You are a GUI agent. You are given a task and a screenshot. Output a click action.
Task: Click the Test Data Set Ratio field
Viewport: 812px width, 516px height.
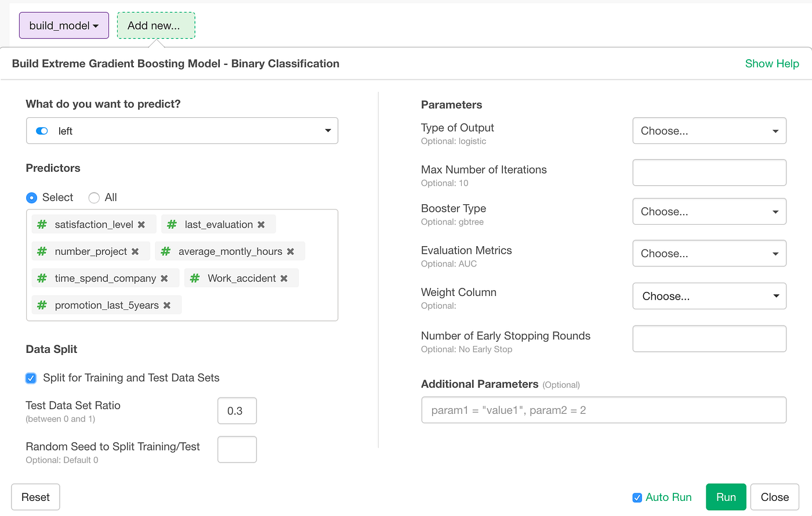click(237, 410)
